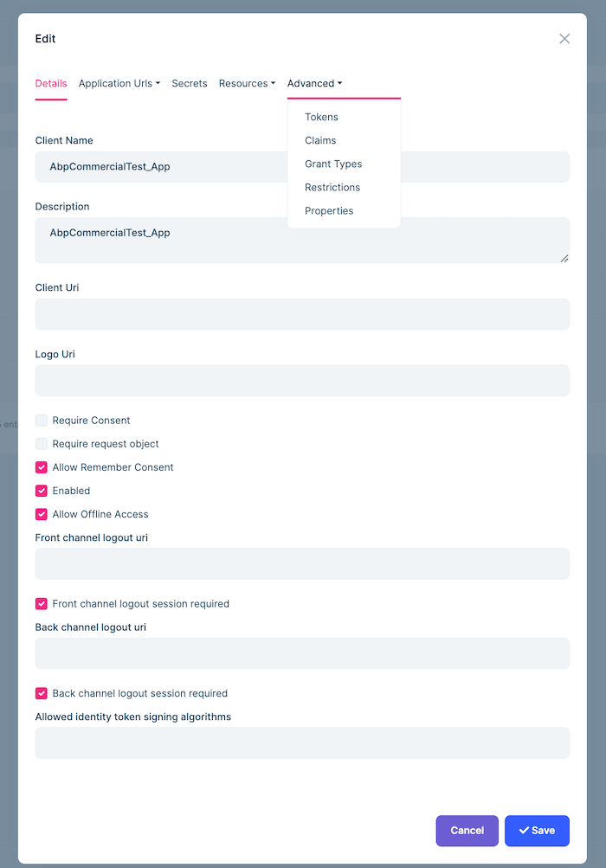Enable the Require Consent checkbox

pos(40,420)
